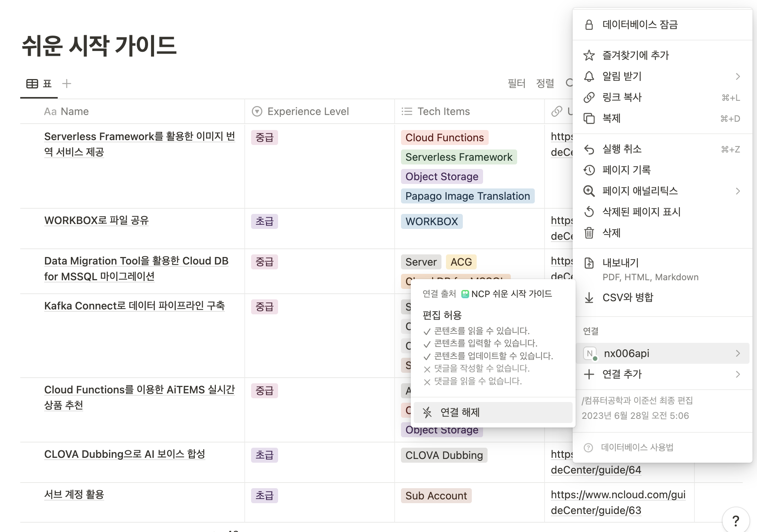Open the 필터 filter button
This screenshot has height=532, width=757.
(516, 83)
